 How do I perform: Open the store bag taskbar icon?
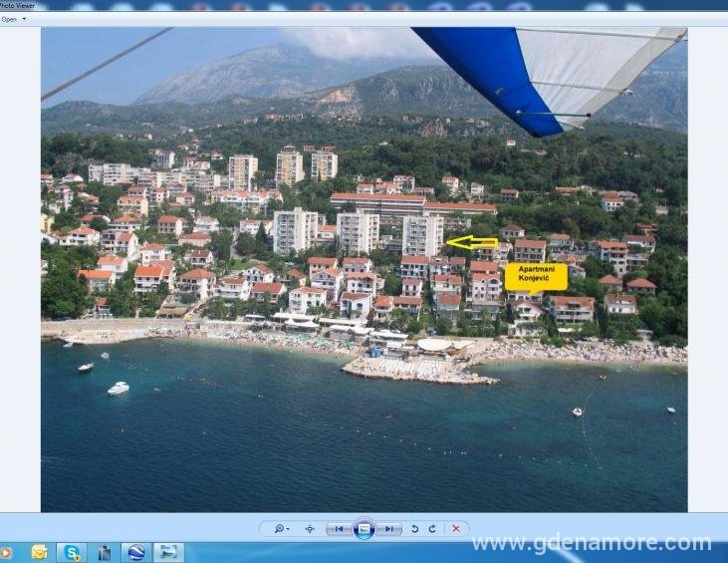(x=105, y=553)
